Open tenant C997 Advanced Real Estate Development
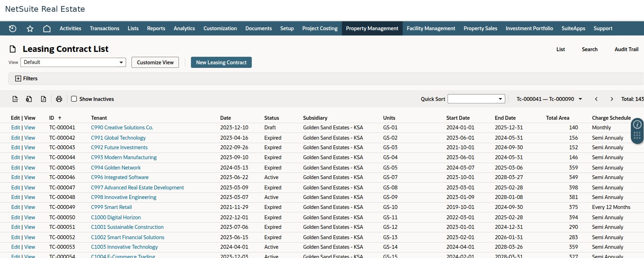Image resolution: width=644 pixels, height=258 pixels. (137, 188)
